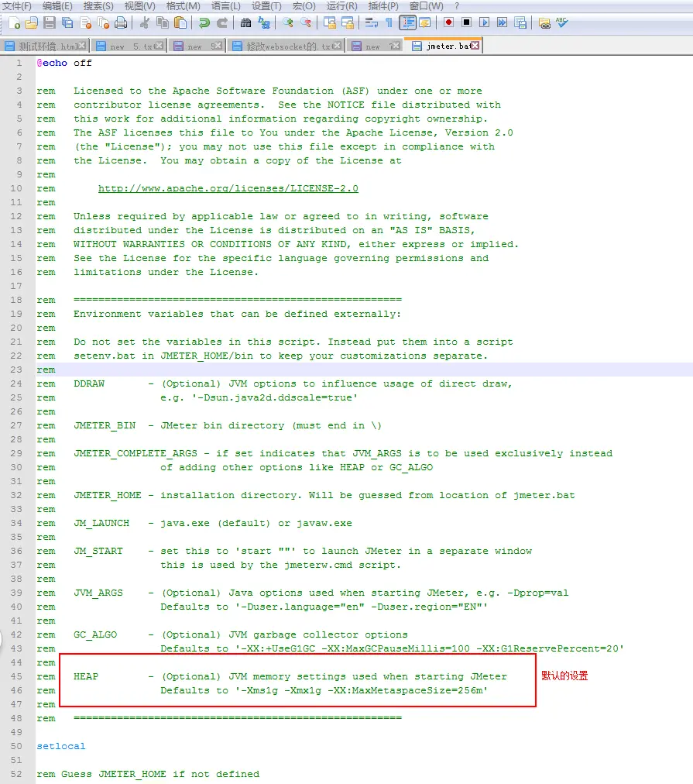Start macro recording with the red dot
Viewport: 693px width, 784px height.
[x=448, y=23]
